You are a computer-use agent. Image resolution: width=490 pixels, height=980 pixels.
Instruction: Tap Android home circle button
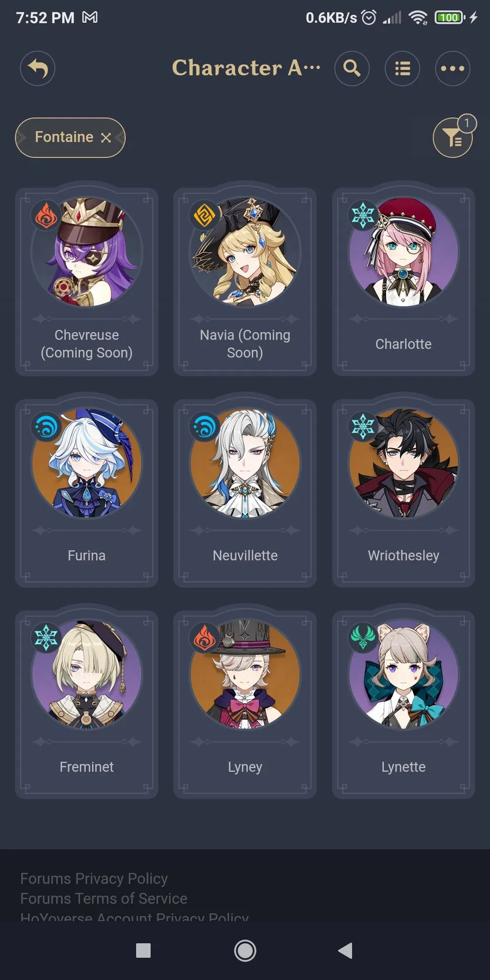pos(245,951)
